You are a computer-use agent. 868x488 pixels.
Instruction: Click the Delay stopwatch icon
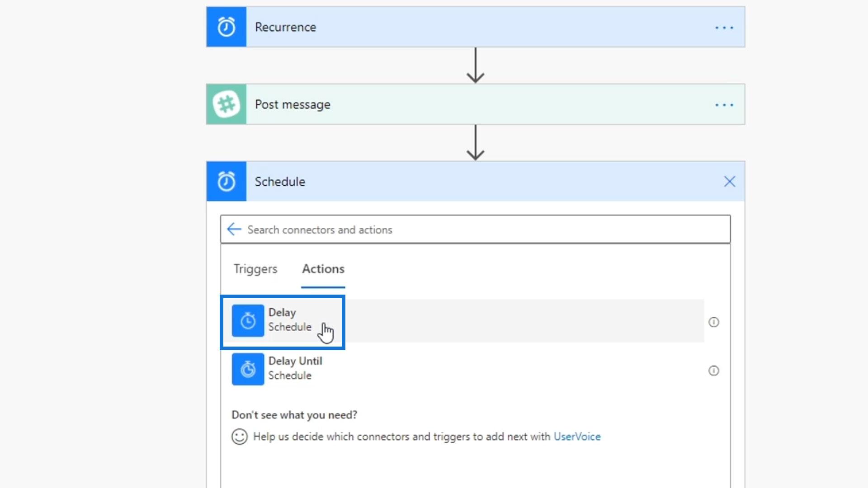248,321
